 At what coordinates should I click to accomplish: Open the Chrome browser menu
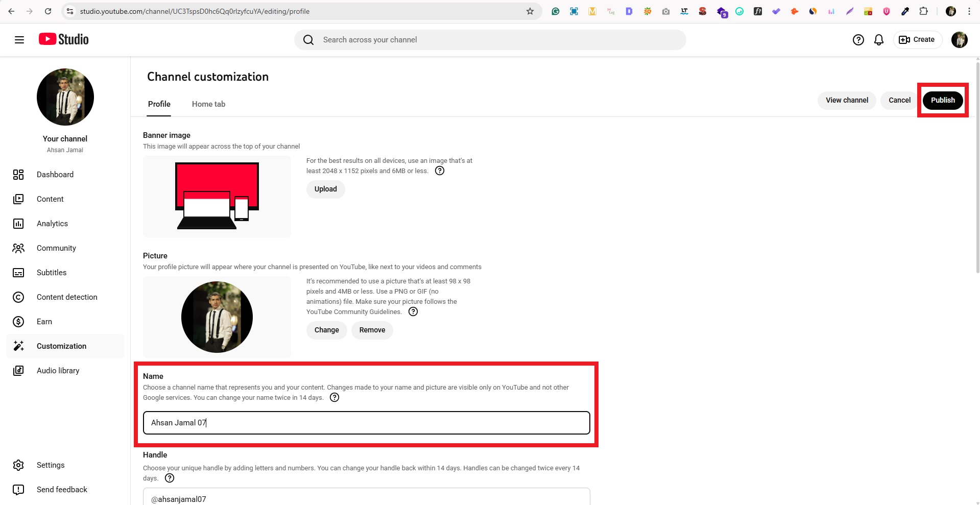969,11
